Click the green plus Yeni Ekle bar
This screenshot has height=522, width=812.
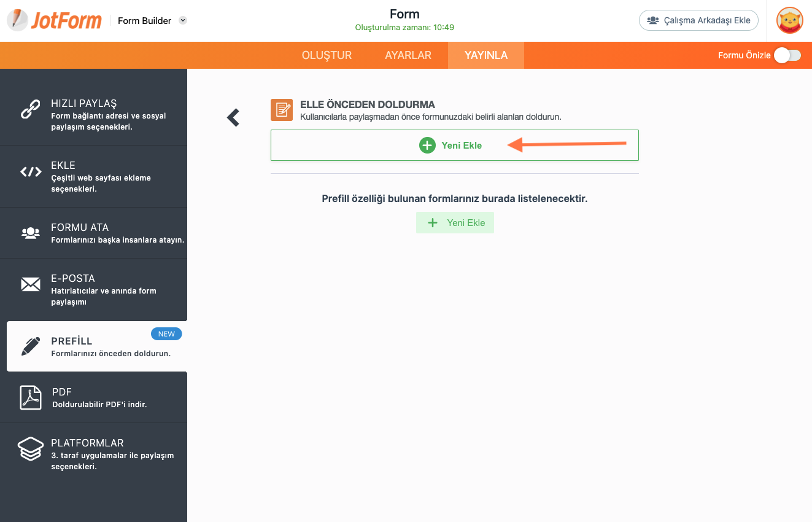pos(454,146)
